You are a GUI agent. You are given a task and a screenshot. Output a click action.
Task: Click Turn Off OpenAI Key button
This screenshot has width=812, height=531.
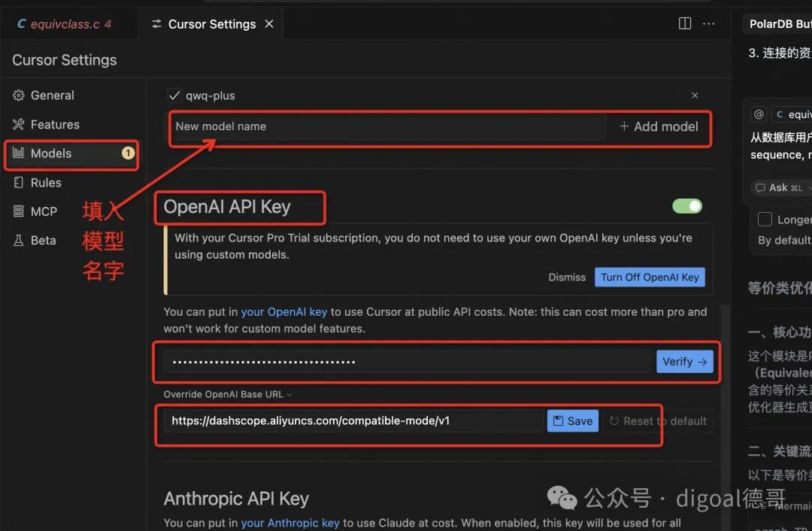(650, 277)
